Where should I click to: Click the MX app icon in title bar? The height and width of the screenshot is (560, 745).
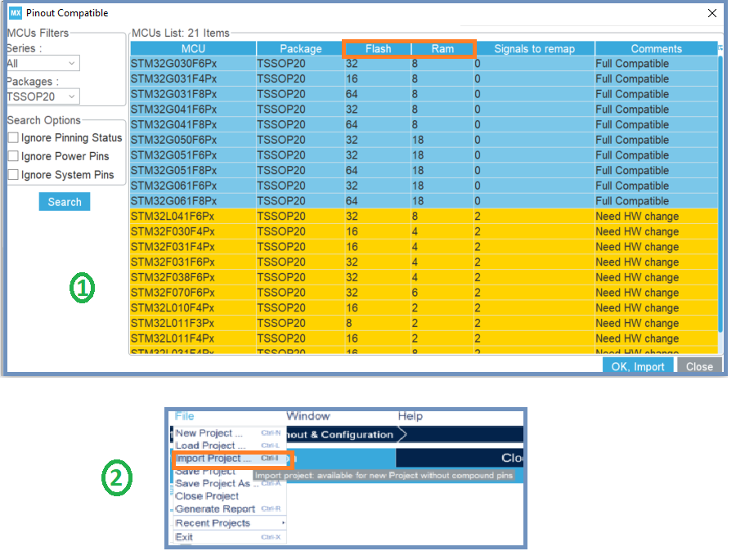click(x=16, y=13)
